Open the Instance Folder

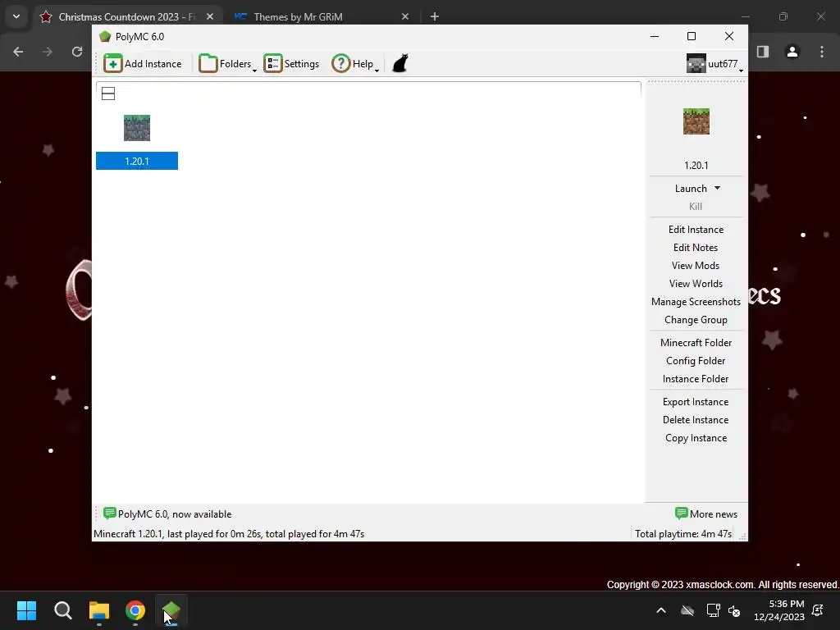pyautogui.click(x=696, y=379)
